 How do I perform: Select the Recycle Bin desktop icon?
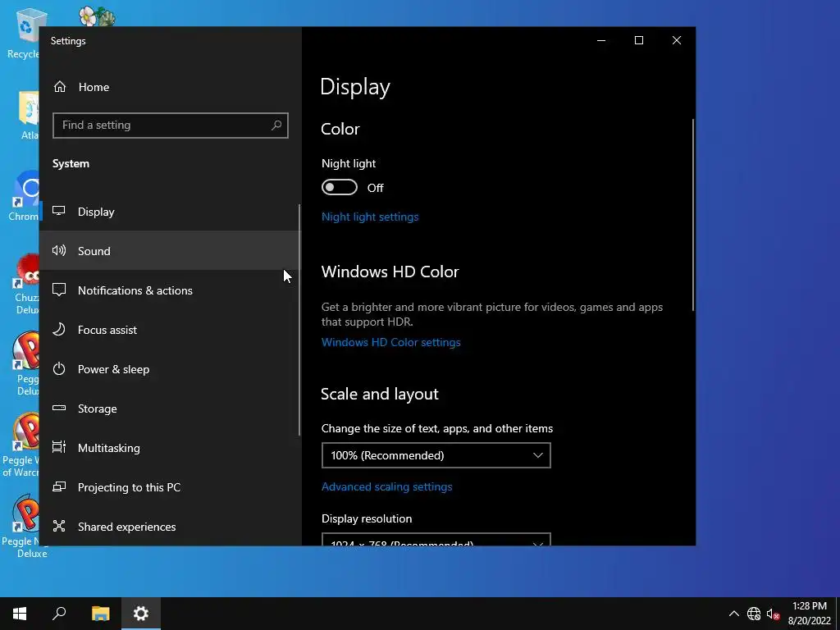(24, 33)
